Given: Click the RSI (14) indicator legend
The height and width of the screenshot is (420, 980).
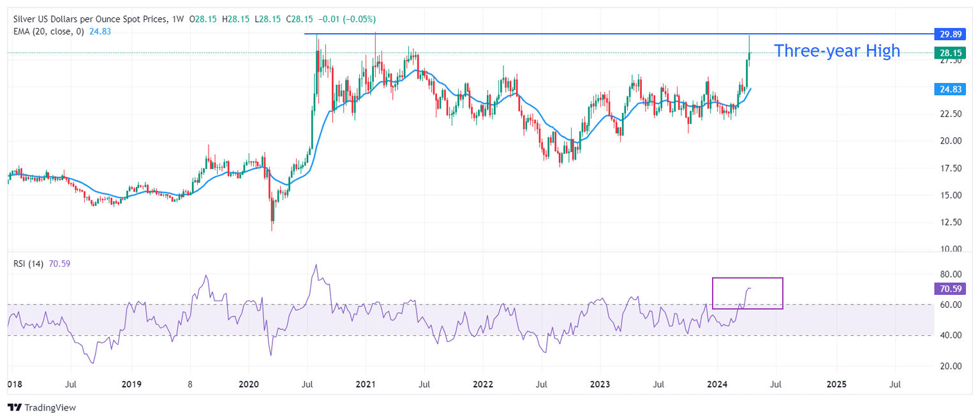Looking at the screenshot, I should coord(29,264).
